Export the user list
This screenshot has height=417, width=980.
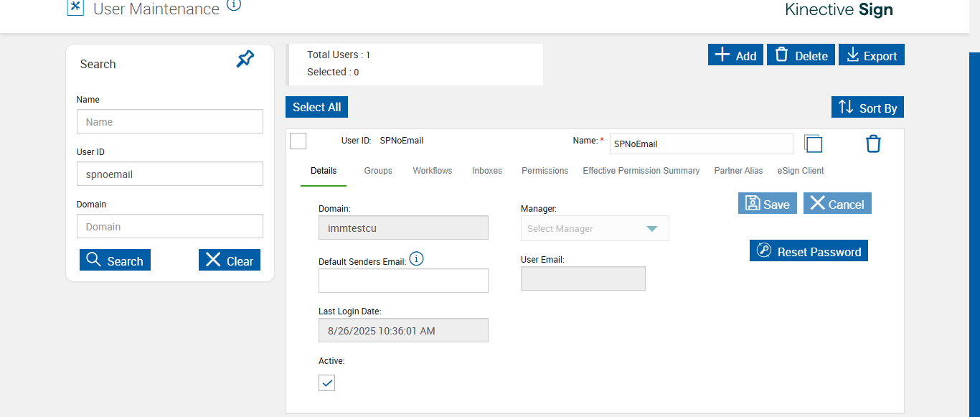pos(872,55)
